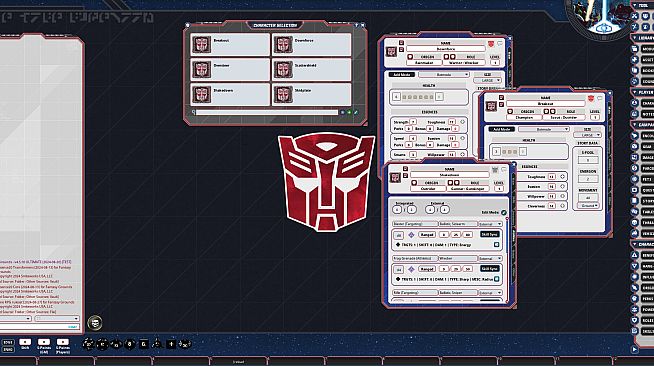Open Quests icon in Campaign sidebar

coord(635,190)
